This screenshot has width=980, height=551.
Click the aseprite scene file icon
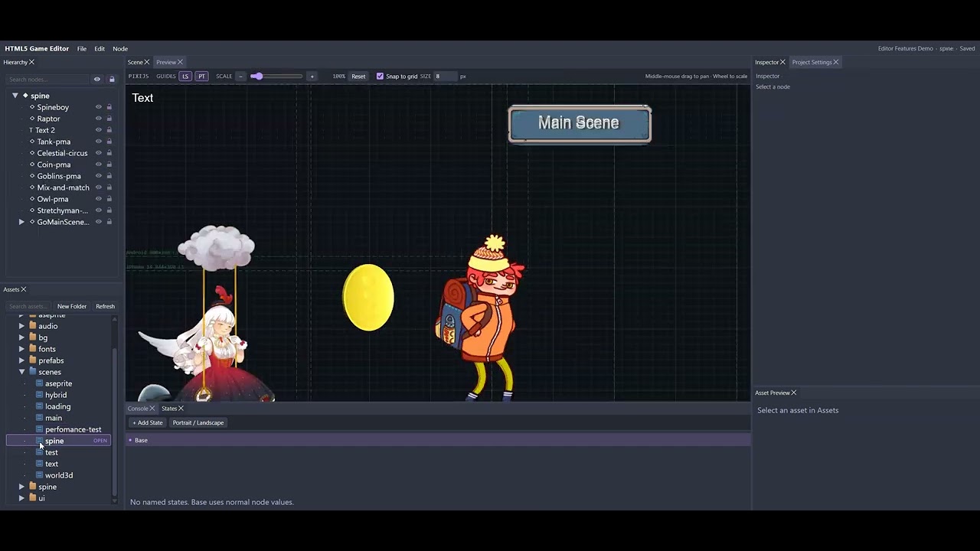(40, 383)
